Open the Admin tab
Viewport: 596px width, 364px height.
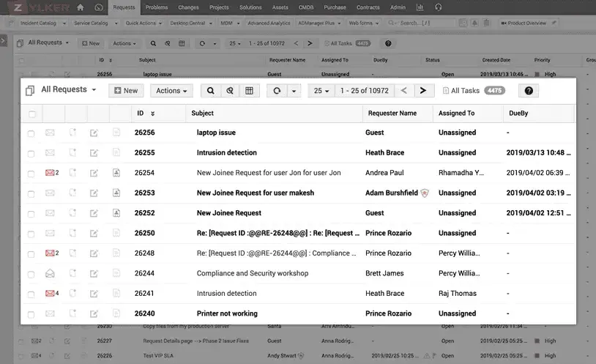(398, 7)
